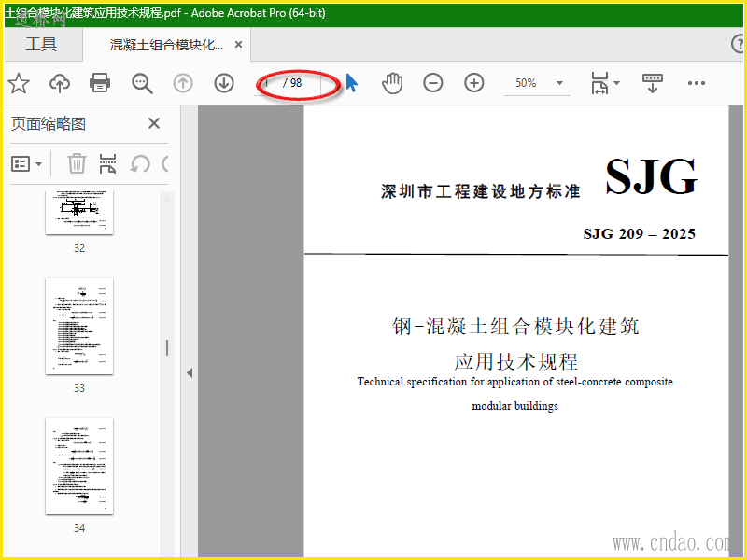Click the total pages '/ 98' label
The image size is (747, 560).
coord(292,83)
